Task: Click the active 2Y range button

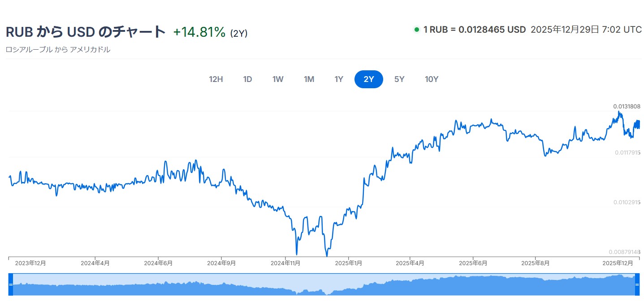Action: 368,79
